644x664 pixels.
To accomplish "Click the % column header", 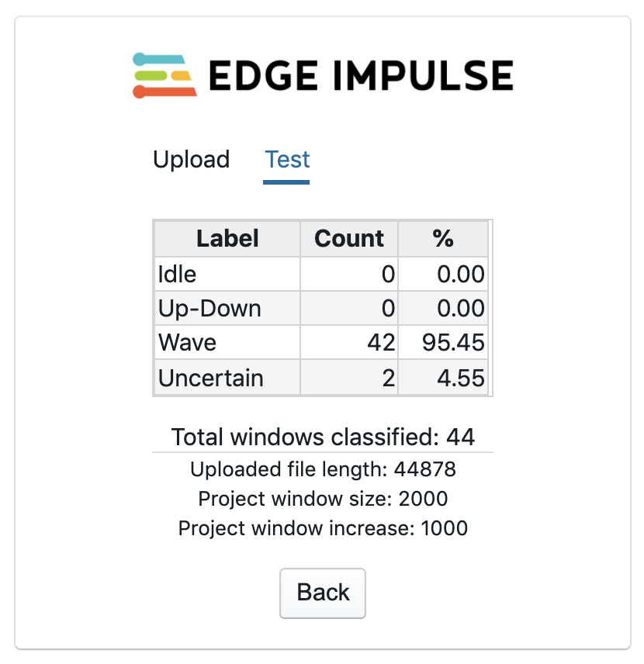I will pos(443,238).
